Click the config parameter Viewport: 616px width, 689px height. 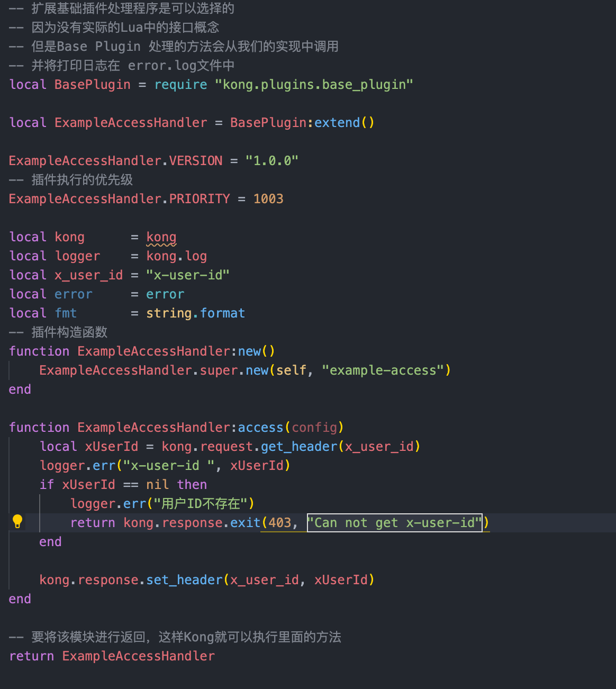(x=314, y=428)
